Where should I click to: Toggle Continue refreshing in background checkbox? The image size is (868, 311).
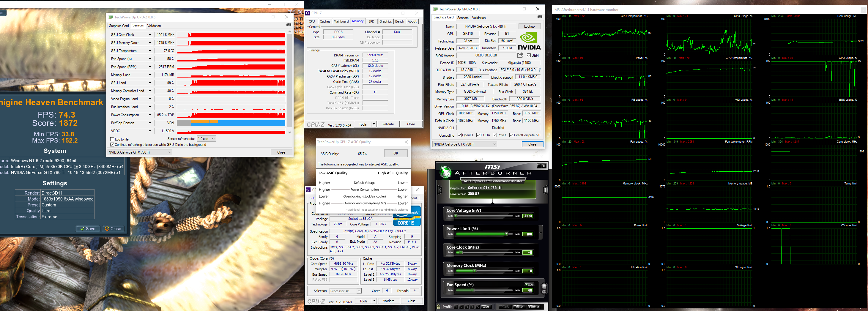[x=112, y=145]
